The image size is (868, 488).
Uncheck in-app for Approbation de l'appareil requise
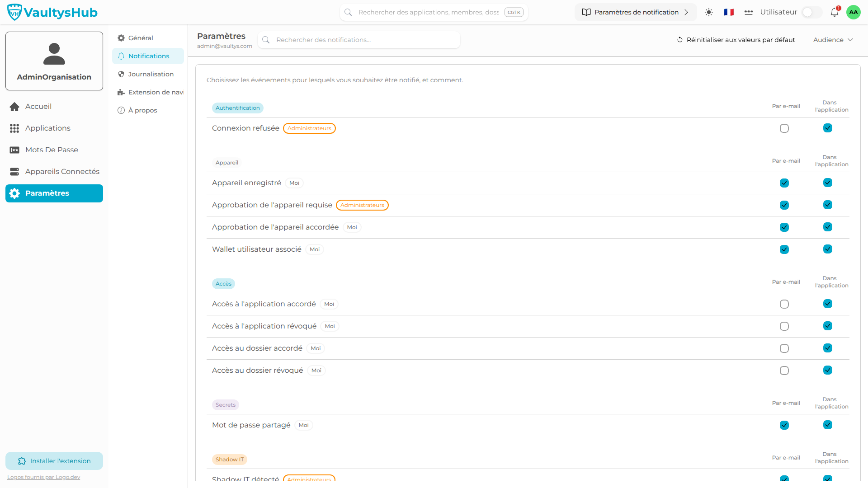point(828,205)
